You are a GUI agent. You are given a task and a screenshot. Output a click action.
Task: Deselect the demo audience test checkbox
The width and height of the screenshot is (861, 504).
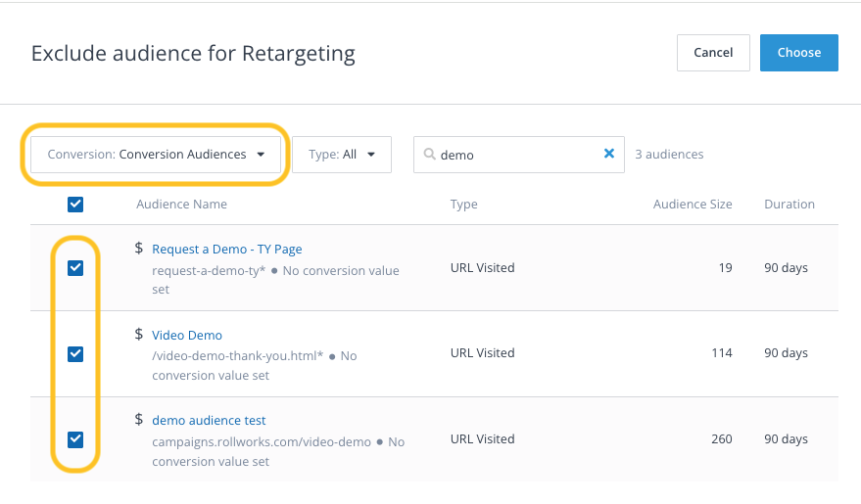(x=75, y=439)
